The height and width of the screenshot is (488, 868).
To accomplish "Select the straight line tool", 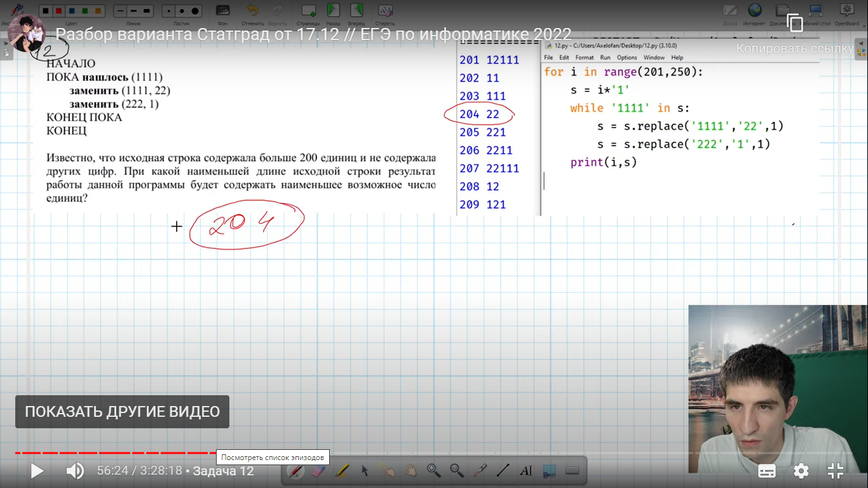I will (503, 471).
